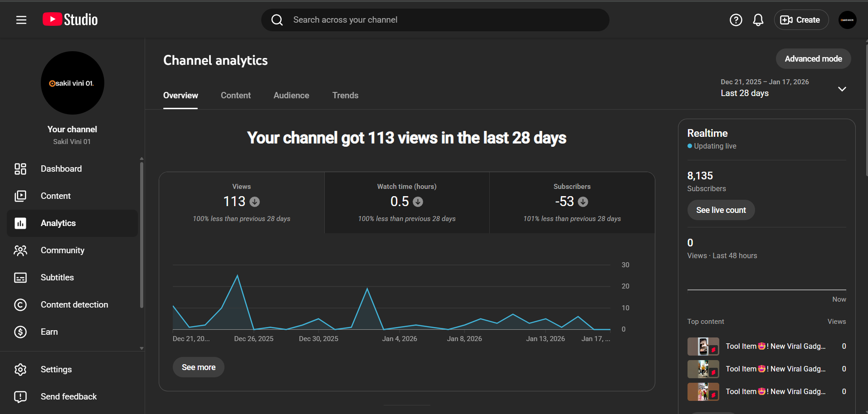Screen dimensions: 868x414
Task: Click the Advanced mode button
Action: pyautogui.click(x=813, y=59)
